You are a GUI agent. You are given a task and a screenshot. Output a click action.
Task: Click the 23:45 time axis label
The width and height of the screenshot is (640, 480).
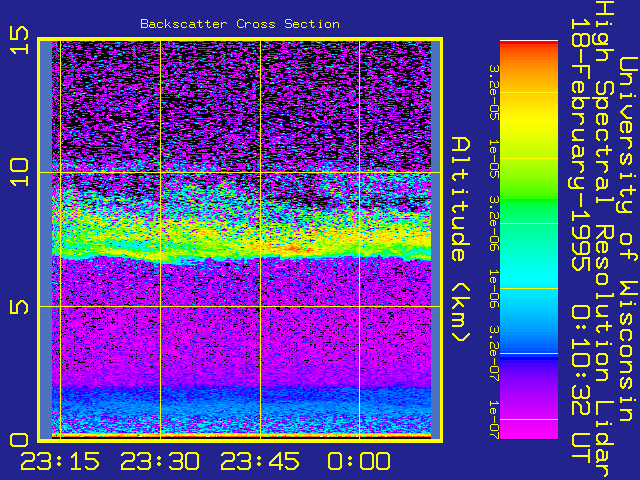tap(260, 462)
